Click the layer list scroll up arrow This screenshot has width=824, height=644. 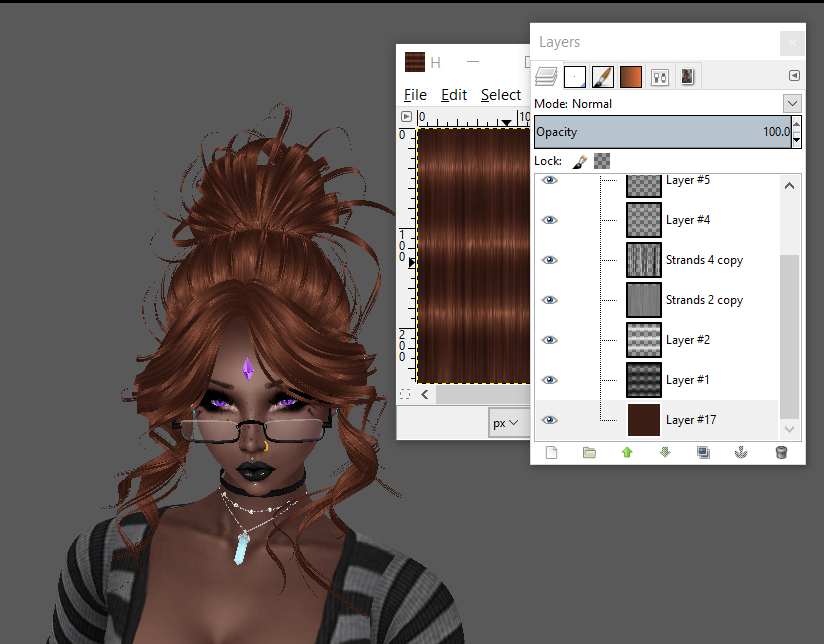tap(789, 186)
